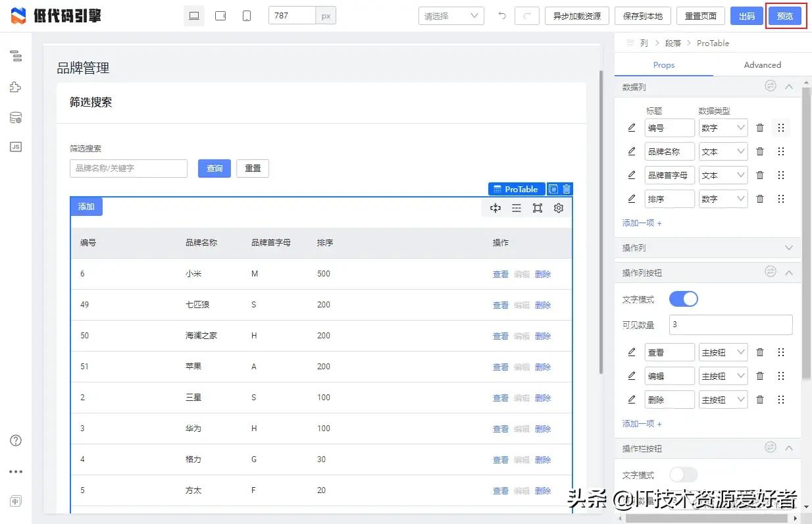Click the canvas vertical scrollbar

click(x=601, y=222)
